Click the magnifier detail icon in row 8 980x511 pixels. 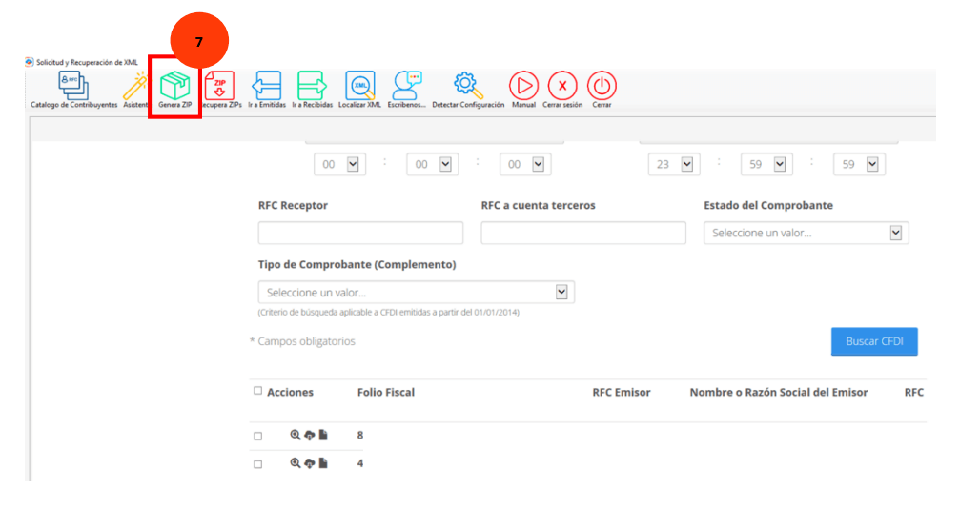tap(296, 436)
